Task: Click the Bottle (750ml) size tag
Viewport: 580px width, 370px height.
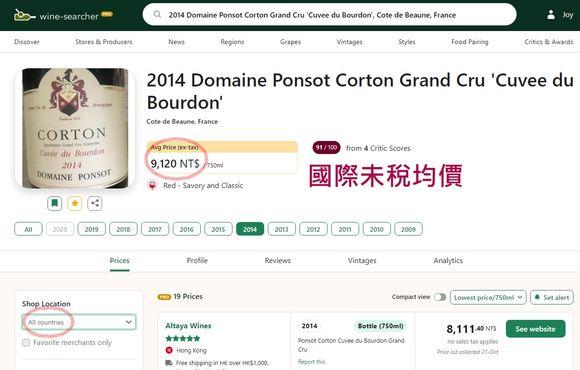Action: [x=381, y=326]
